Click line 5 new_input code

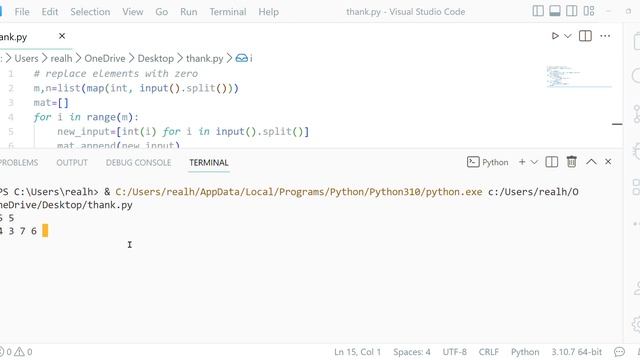[x=183, y=131]
